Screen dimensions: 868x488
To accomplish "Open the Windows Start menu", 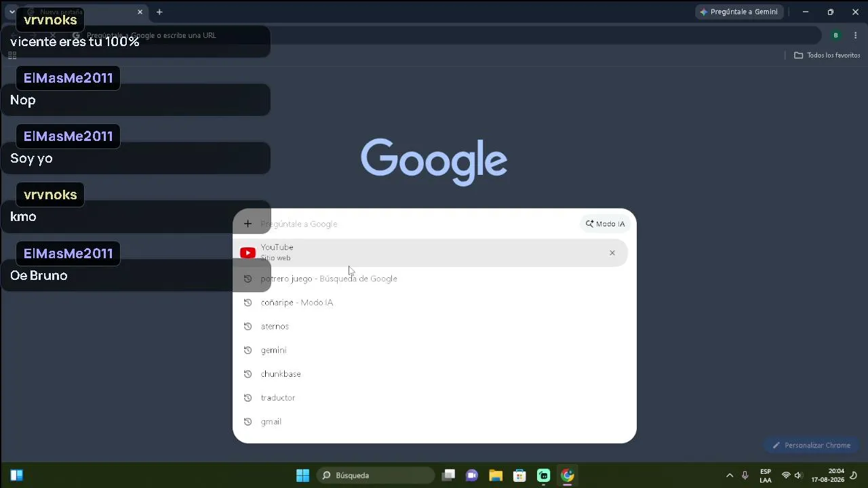I will click(x=303, y=475).
